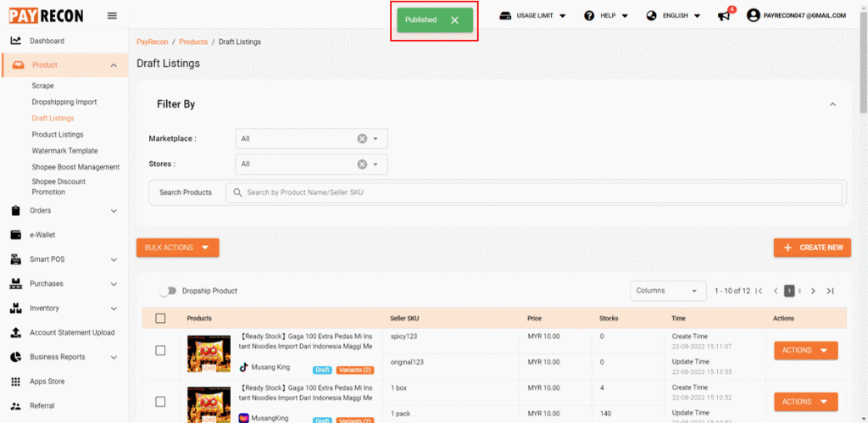Click the Product tray icon
This screenshot has height=423, width=868.
click(x=19, y=65)
